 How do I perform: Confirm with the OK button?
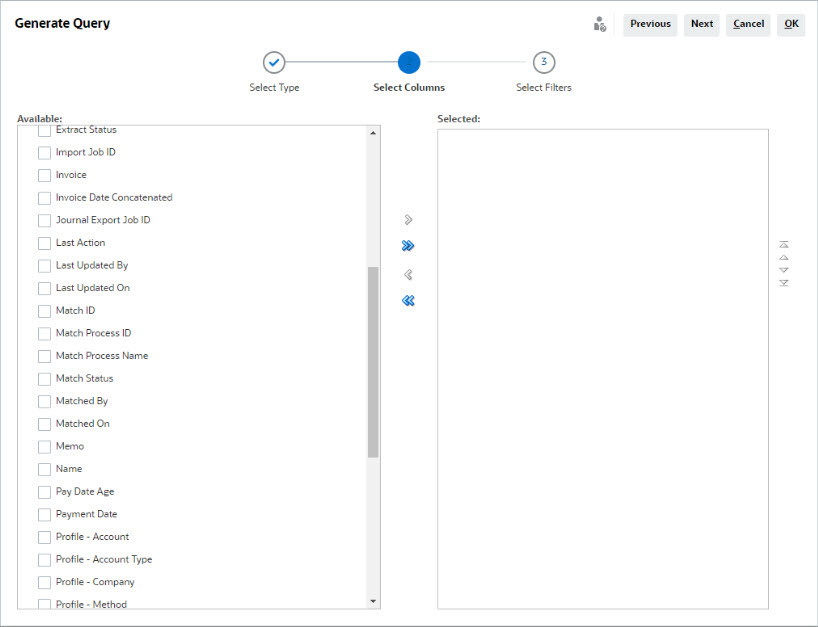(791, 25)
